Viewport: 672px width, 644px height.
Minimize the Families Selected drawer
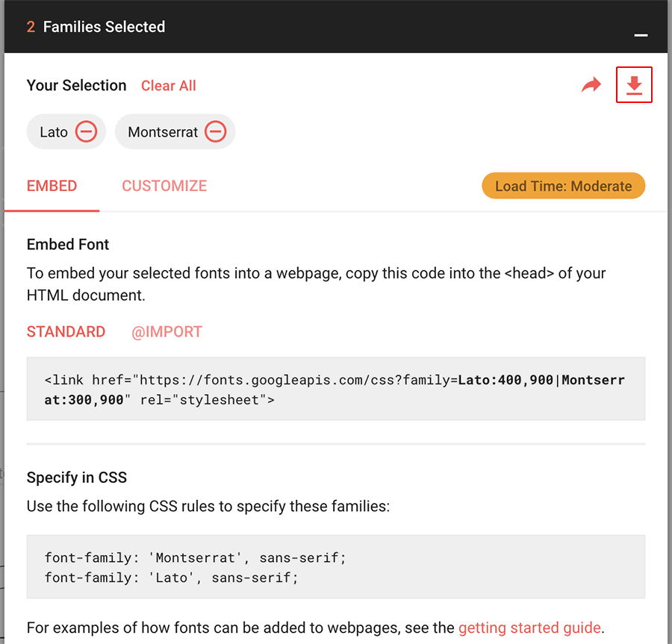[640, 35]
